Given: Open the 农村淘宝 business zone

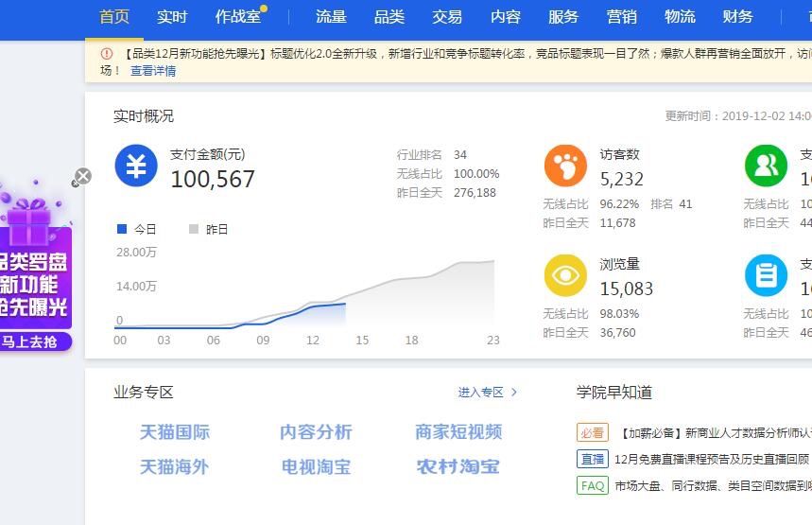Looking at the screenshot, I should [x=458, y=466].
